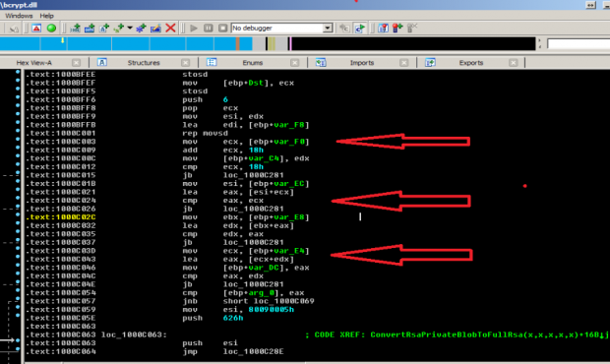
Task: Click input box right of navigation band
Action: [x=579, y=43]
